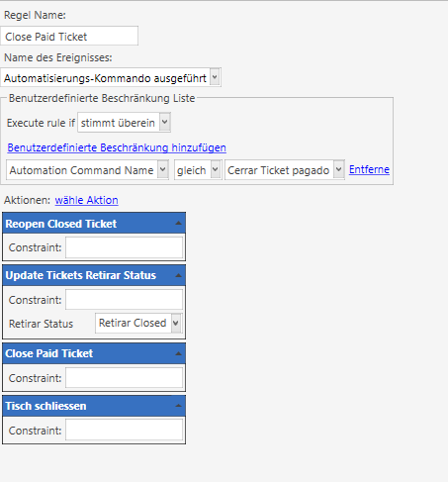448x482 pixels.
Task: Open the Name des Ereignisses dropdown arrow
Action: 215,77
